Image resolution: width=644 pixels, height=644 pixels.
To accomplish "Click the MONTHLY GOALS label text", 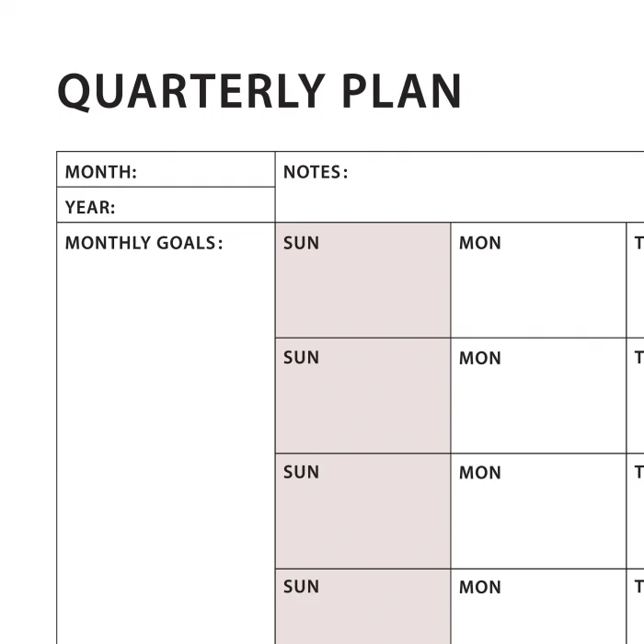I will click(x=144, y=243).
